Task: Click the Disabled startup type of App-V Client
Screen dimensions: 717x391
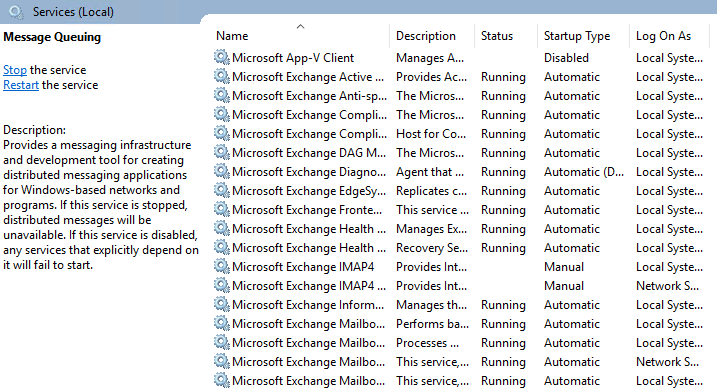Action: tap(566, 58)
